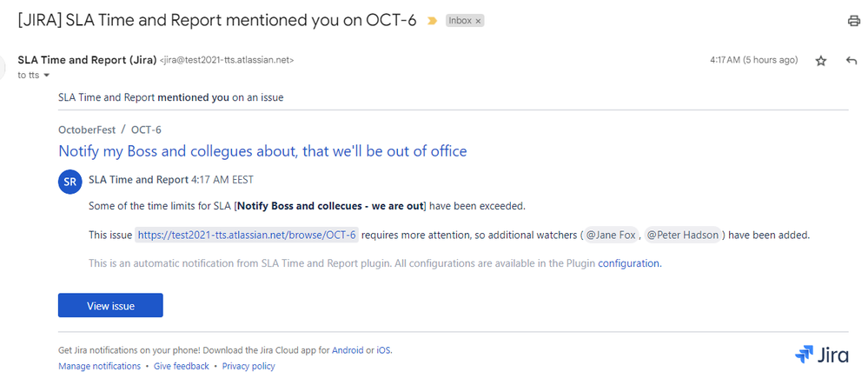Click Give feedback link

point(182,366)
